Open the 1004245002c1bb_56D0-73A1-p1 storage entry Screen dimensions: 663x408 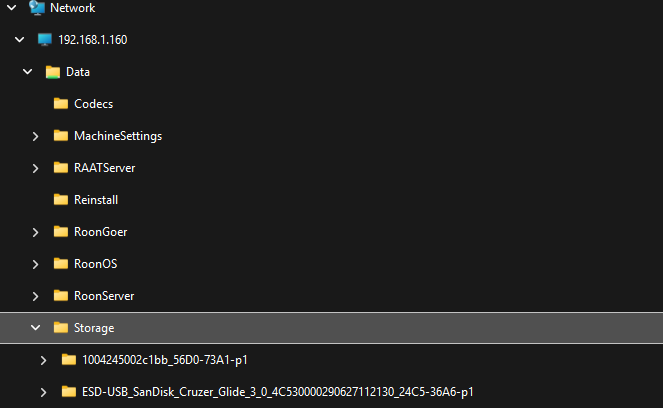click(x=165, y=360)
